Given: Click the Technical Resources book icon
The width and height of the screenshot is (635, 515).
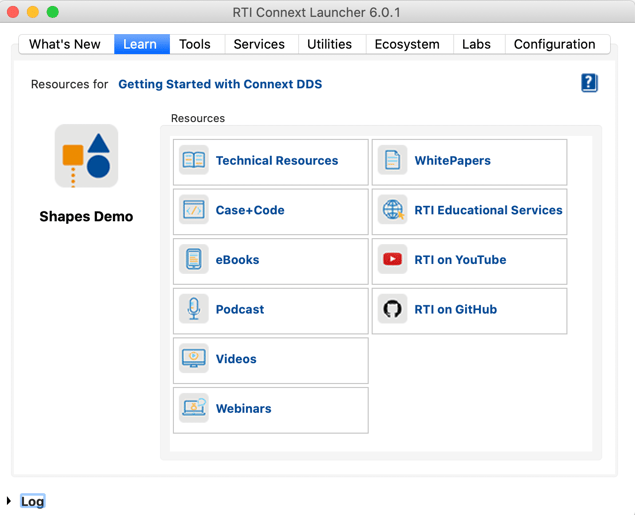Looking at the screenshot, I should click(x=194, y=160).
